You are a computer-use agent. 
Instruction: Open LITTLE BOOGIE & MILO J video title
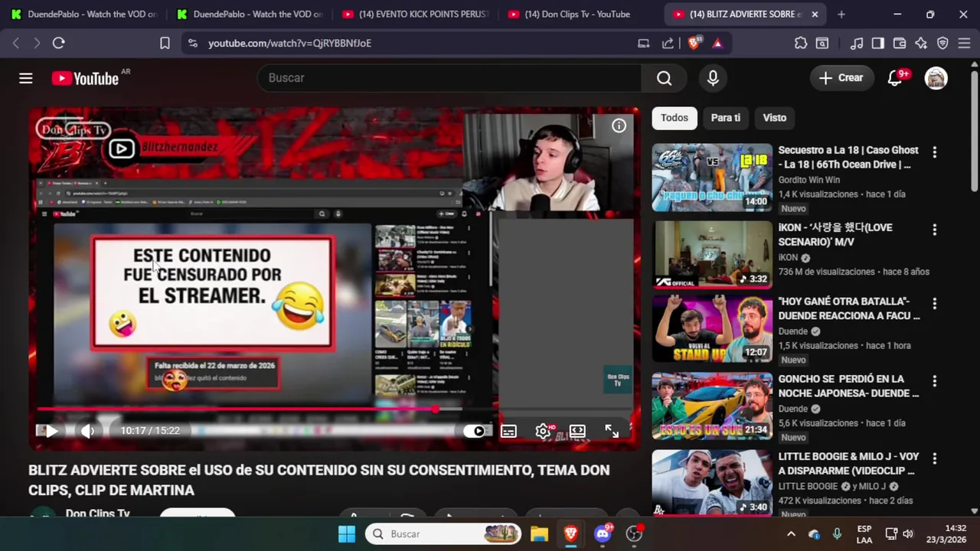(849, 463)
